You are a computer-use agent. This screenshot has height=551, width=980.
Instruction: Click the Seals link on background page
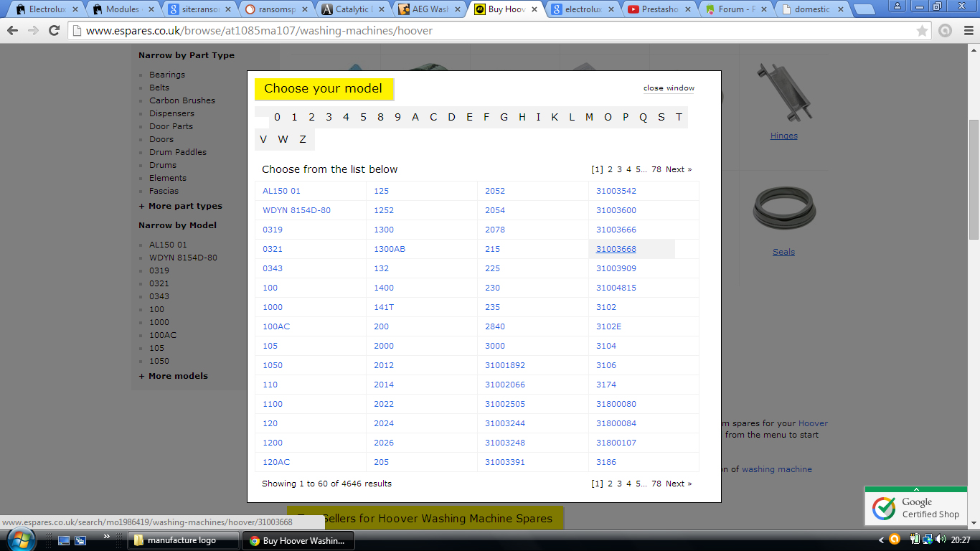tap(784, 252)
